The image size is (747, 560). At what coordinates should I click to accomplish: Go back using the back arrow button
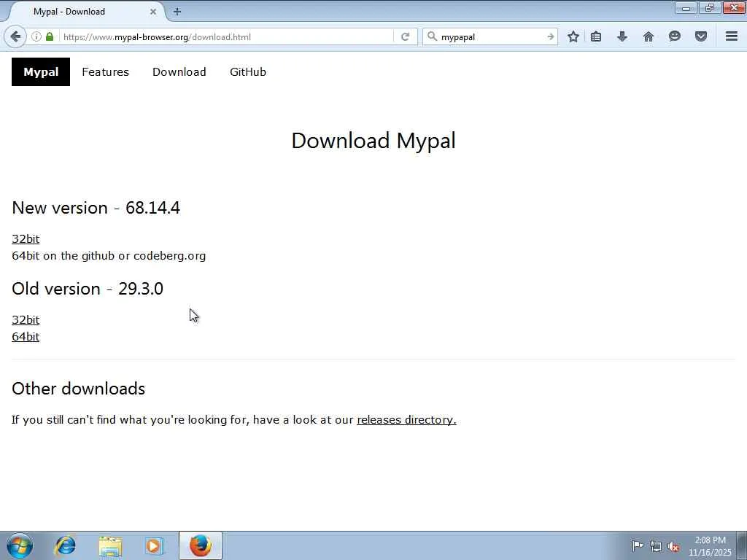click(x=15, y=36)
